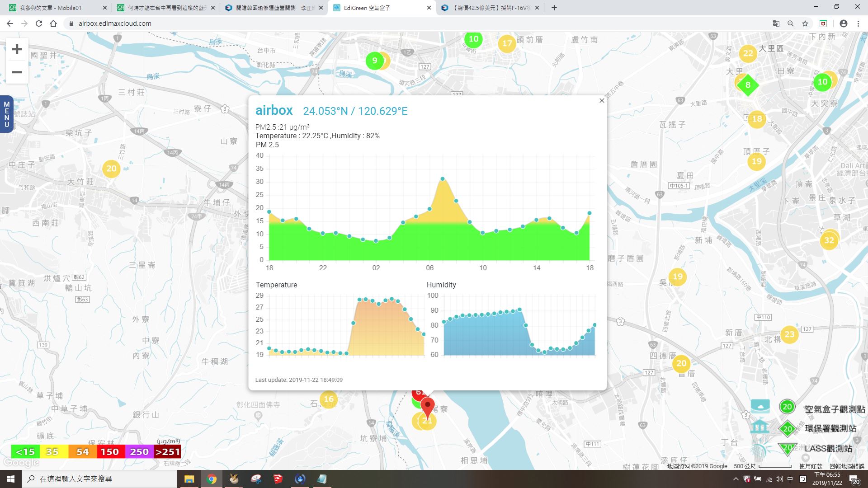The height and width of the screenshot is (488, 868).
Task: Select yellow marker 19 near 頂厝子
Action: 757,161
